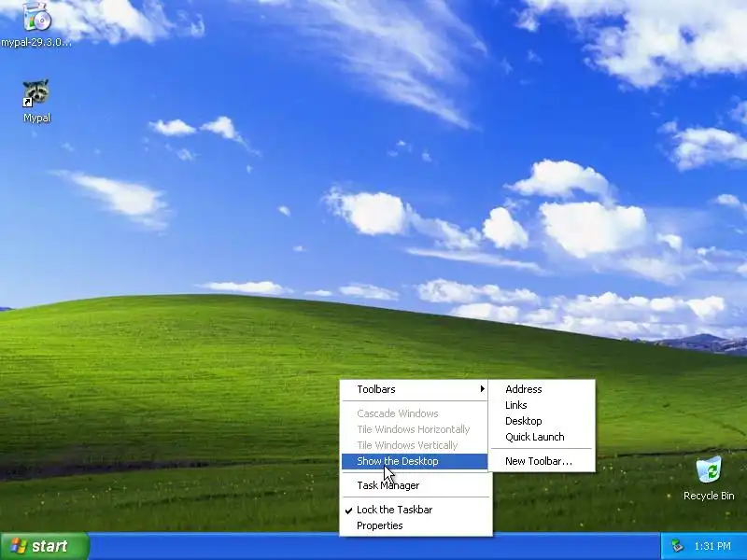747x560 pixels.
Task: Choose New Toolbar... option
Action: [542, 461]
